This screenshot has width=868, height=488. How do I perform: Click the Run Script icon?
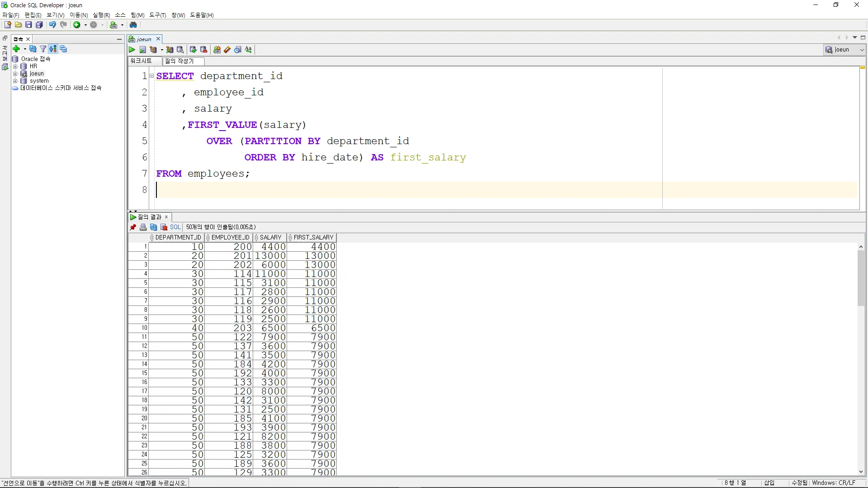tap(143, 50)
